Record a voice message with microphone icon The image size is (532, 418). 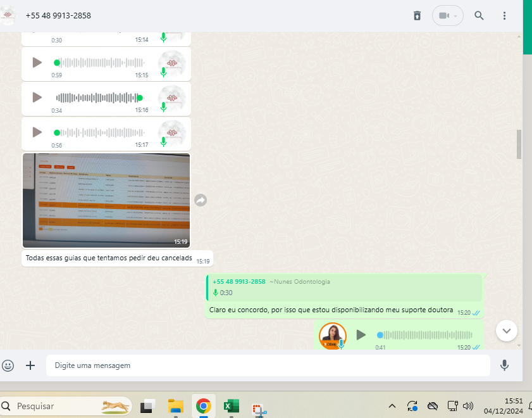pos(504,365)
